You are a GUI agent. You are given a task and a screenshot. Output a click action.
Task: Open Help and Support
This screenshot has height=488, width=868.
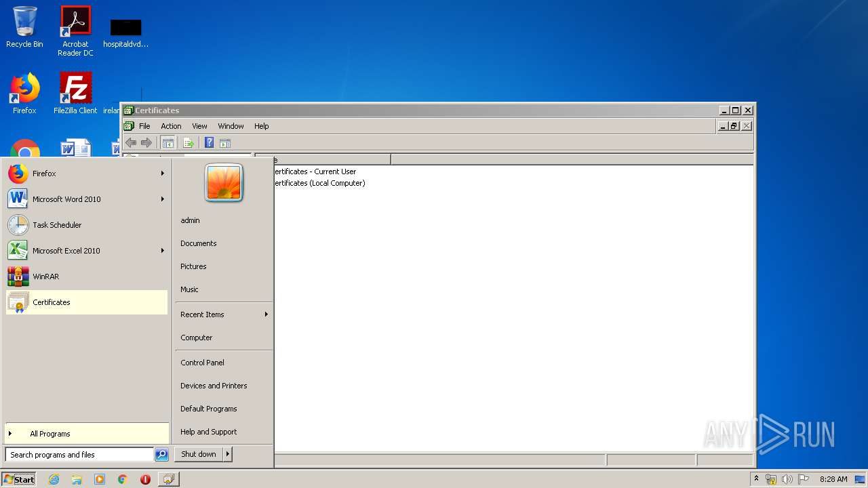pos(224,432)
